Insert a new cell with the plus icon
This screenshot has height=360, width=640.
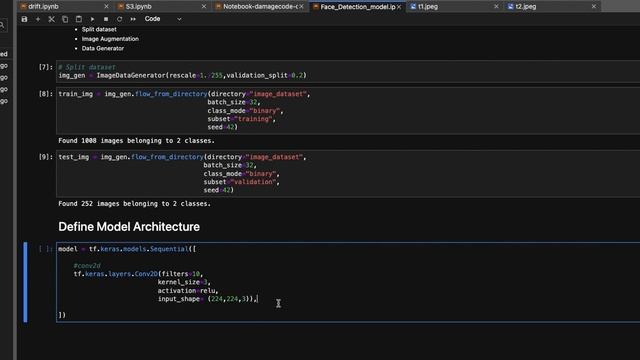[x=38, y=19]
